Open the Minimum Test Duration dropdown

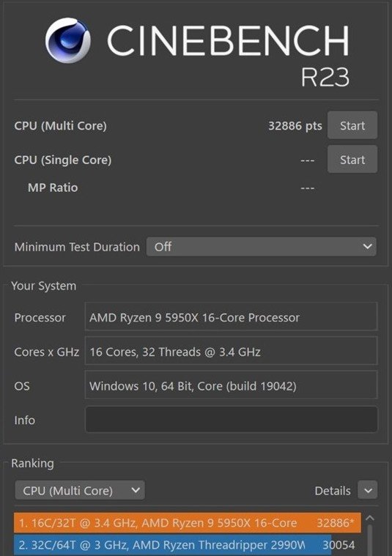pyautogui.click(x=261, y=246)
